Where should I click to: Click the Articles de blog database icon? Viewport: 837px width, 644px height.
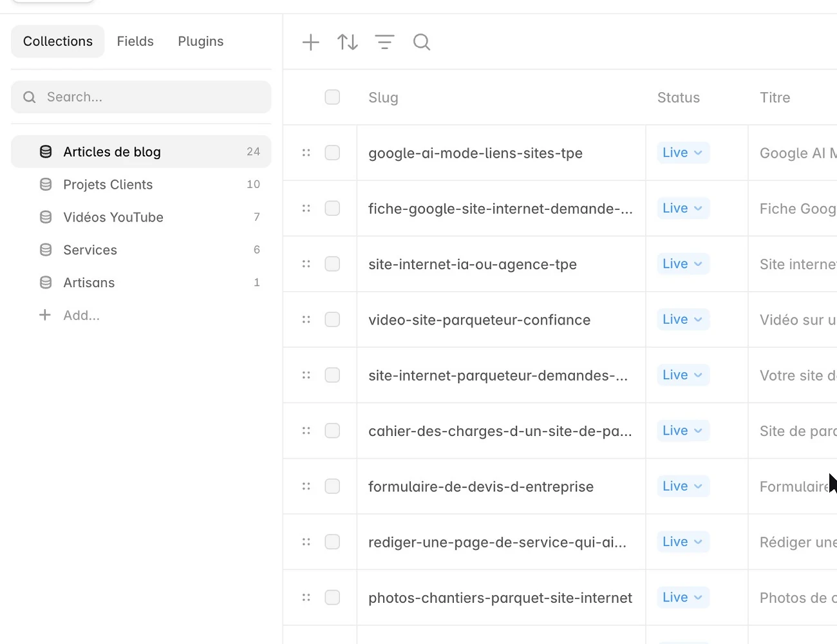coord(46,152)
